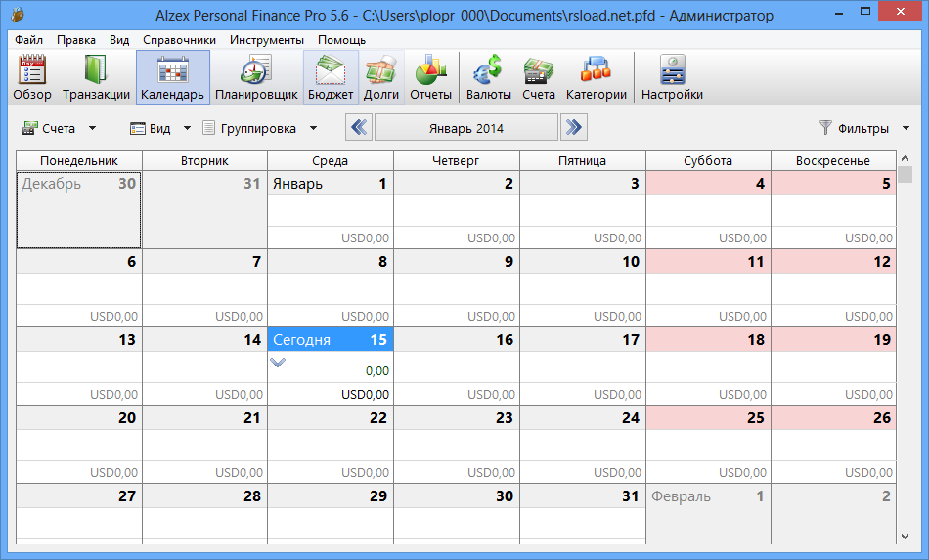The width and height of the screenshot is (929, 560).
Task: Click scrollbar down arrow of calendar
Action: (x=905, y=537)
